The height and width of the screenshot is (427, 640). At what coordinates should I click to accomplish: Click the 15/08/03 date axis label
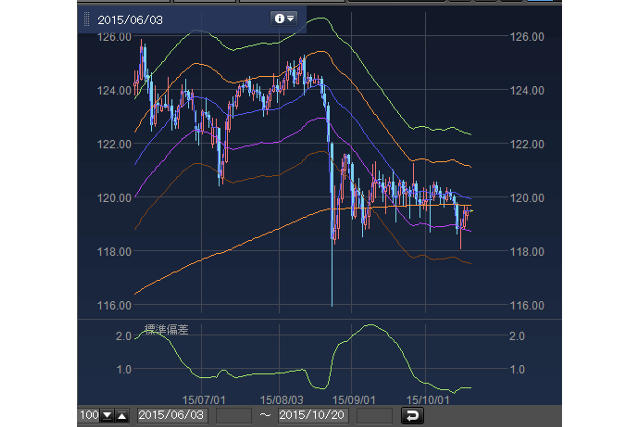pos(282,400)
